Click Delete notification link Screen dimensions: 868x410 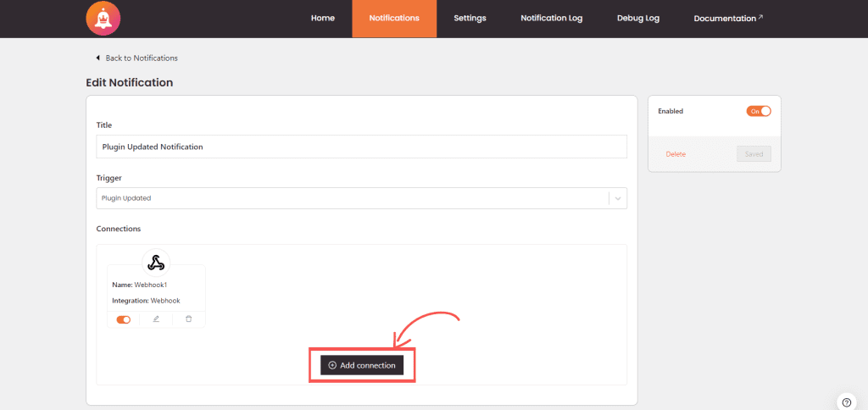[676, 154]
